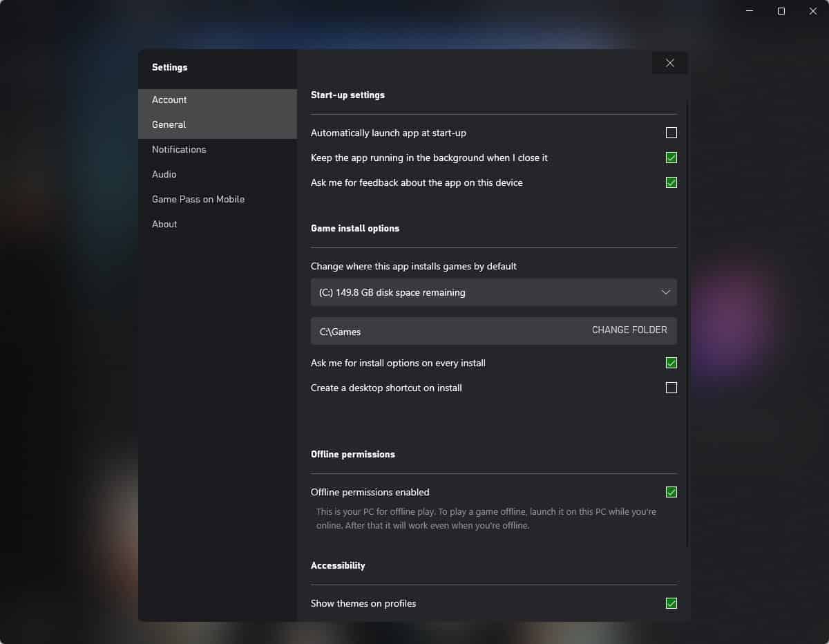
Task: Enable create a desktop shortcut on install
Action: coord(671,388)
